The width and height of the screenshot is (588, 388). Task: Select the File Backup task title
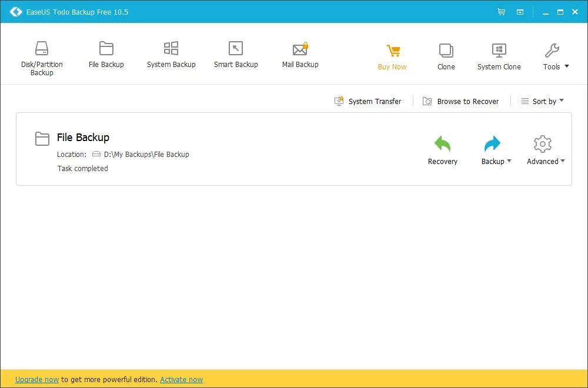tap(83, 137)
